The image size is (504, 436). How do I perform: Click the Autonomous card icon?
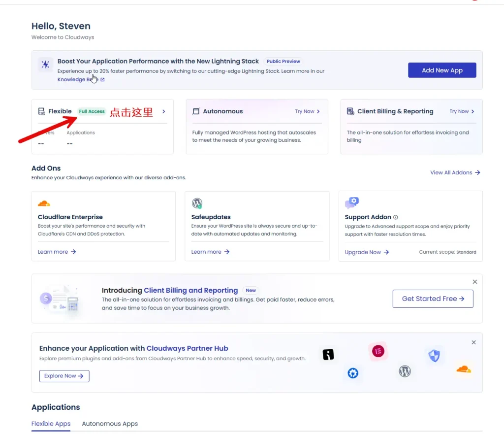(196, 111)
